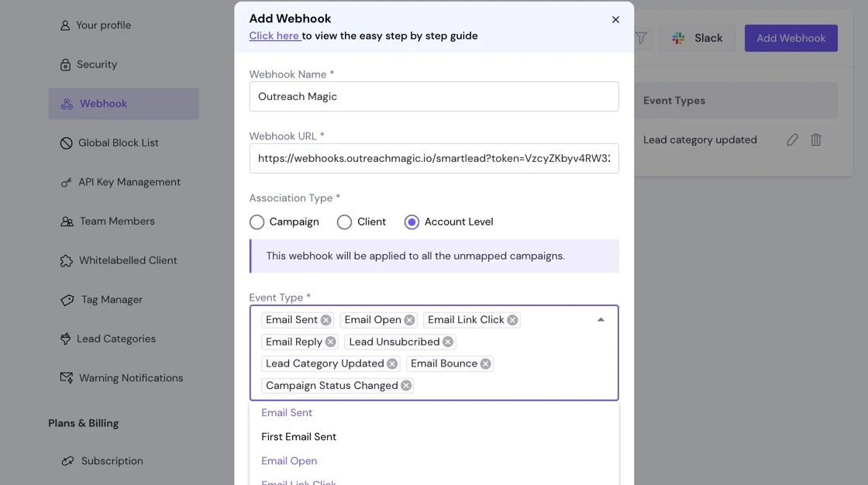This screenshot has width=868, height=485.
Task: Edit the Lead category updated webhook
Action: pyautogui.click(x=792, y=139)
